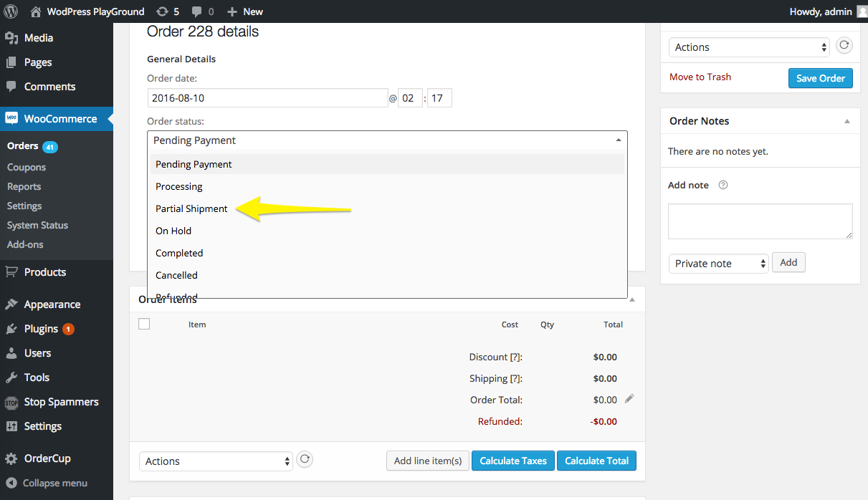Open the comments bubble icon in admin bar

coord(196,12)
